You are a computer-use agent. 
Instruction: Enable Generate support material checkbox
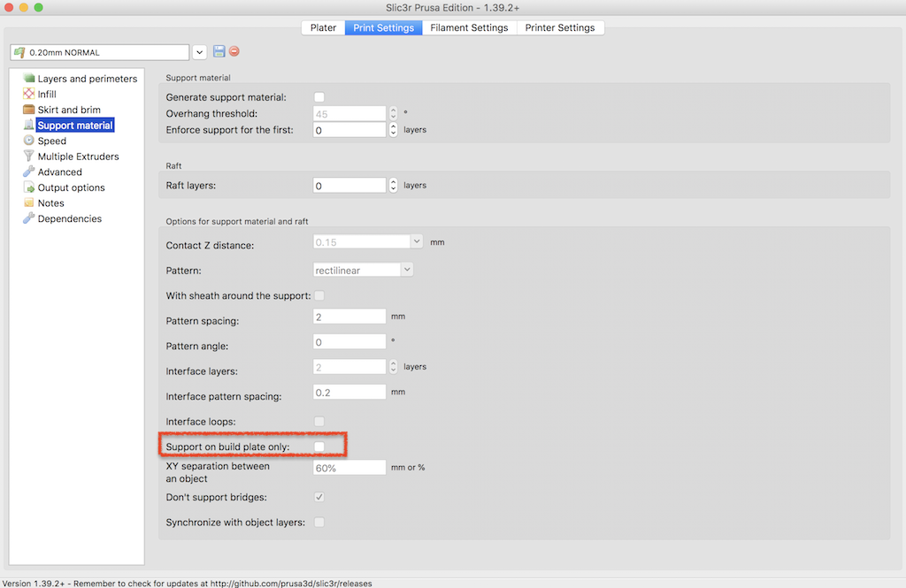tap(319, 97)
